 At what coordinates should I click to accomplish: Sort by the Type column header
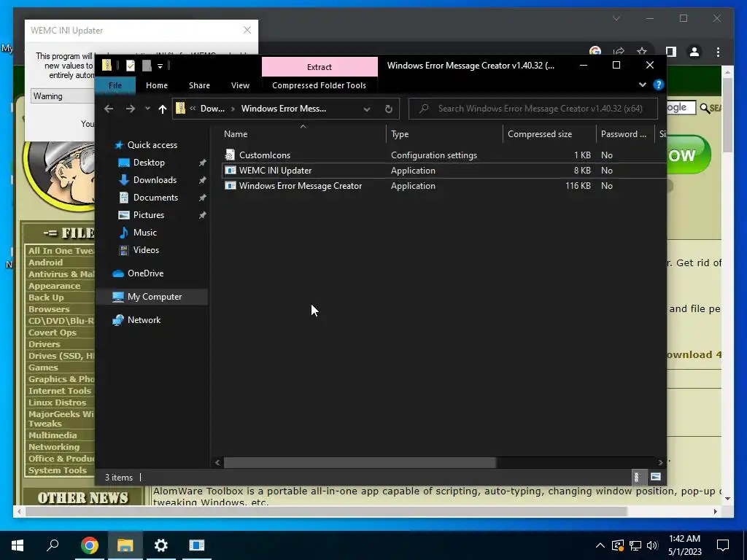pos(400,134)
